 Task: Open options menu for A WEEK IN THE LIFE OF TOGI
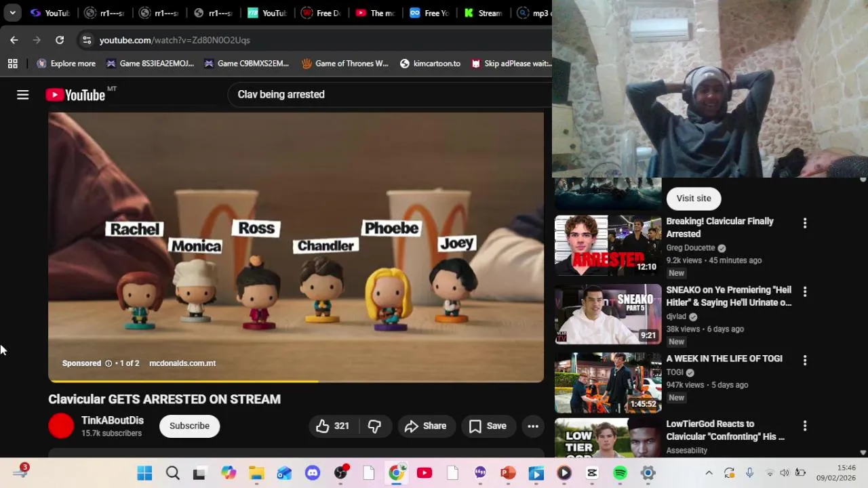(x=805, y=361)
